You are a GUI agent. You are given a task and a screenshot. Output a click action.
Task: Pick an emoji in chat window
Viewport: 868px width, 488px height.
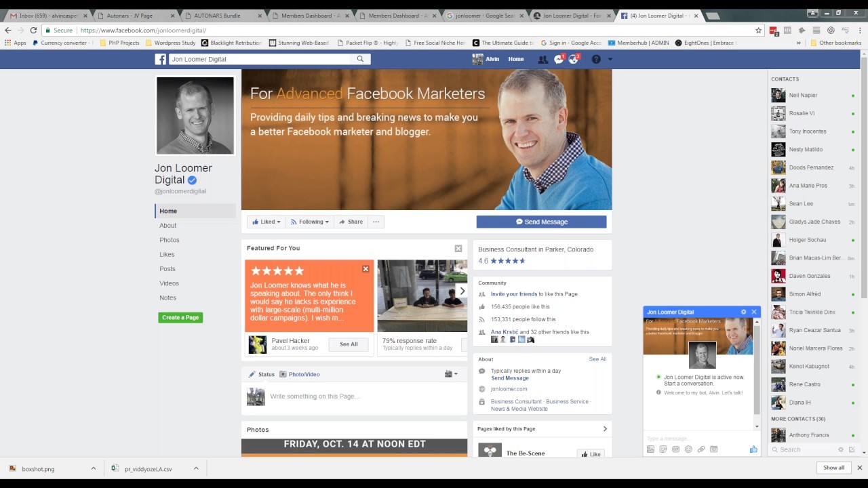point(688,449)
